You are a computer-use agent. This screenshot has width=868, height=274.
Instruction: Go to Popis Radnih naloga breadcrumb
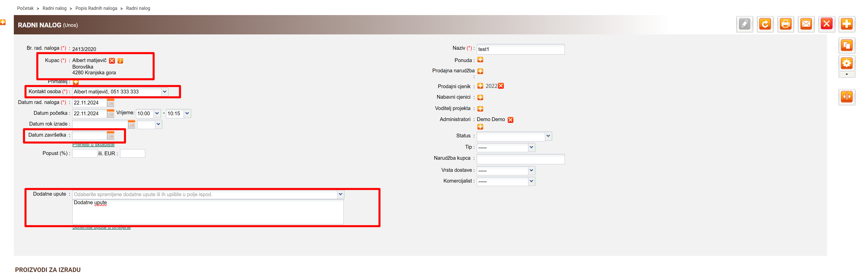96,8
